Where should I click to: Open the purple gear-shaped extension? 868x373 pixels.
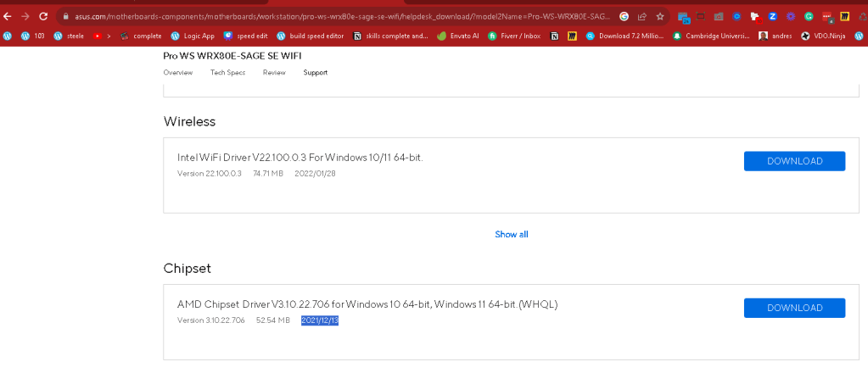(x=791, y=17)
